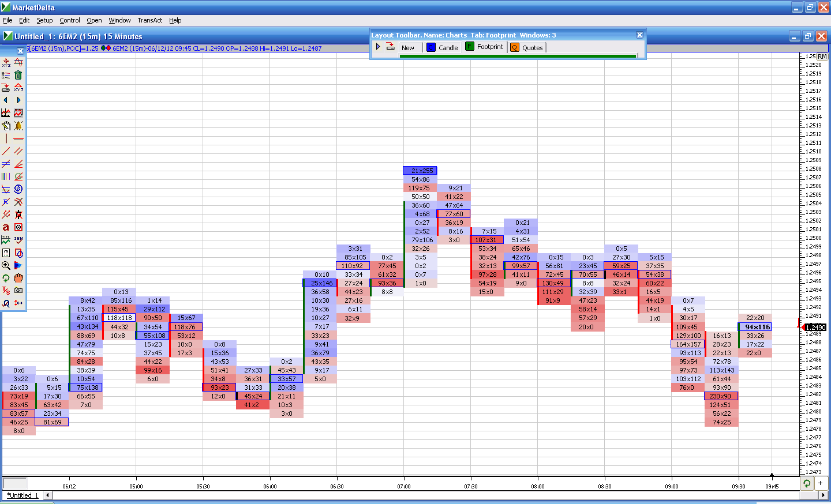Select the blue spiral drawing tool
The width and height of the screenshot is (831, 504).
coord(18,189)
